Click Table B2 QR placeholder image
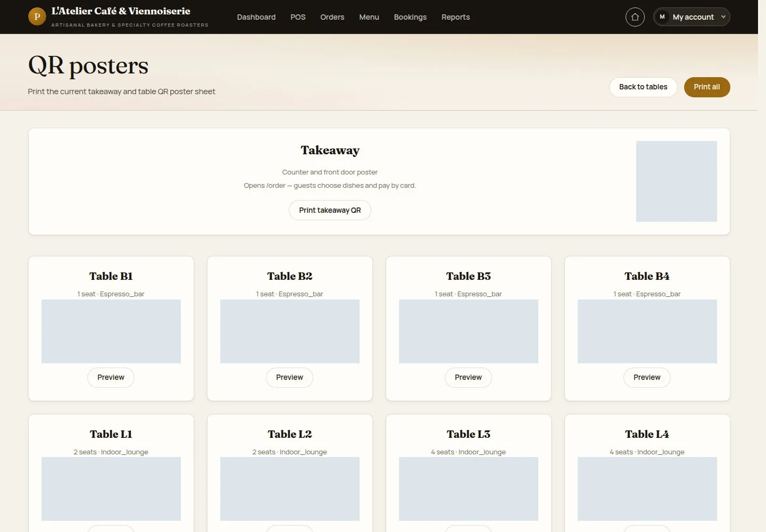Viewport: 766px width, 532px height. click(x=290, y=331)
